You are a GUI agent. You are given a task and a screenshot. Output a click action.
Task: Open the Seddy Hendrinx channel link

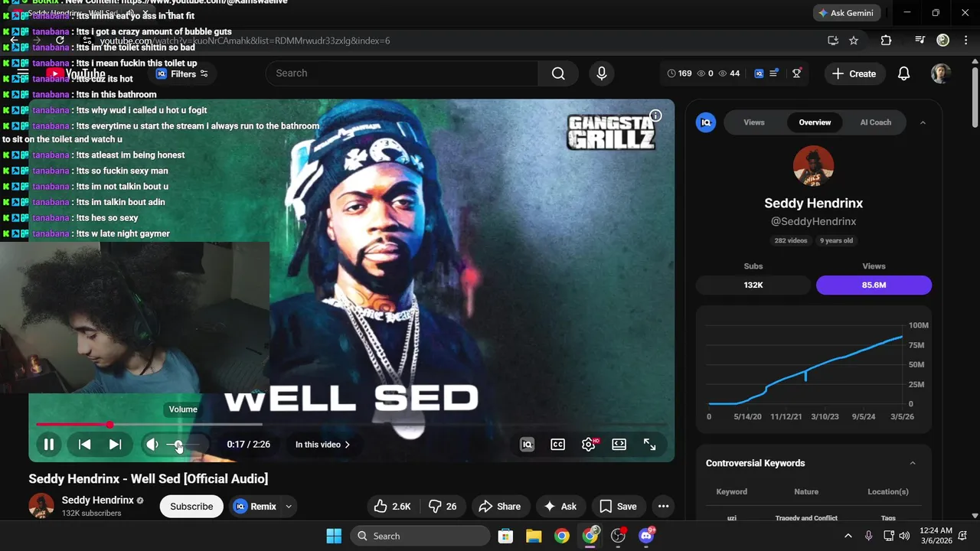tap(97, 500)
